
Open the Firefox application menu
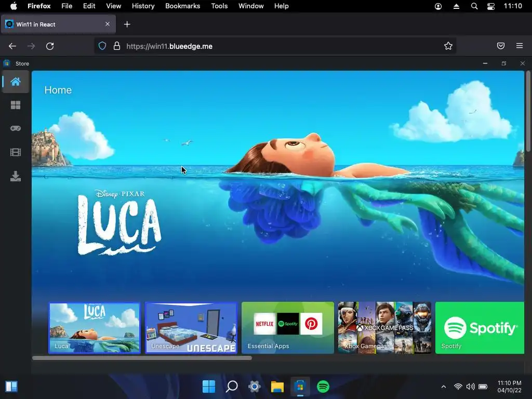(520, 46)
